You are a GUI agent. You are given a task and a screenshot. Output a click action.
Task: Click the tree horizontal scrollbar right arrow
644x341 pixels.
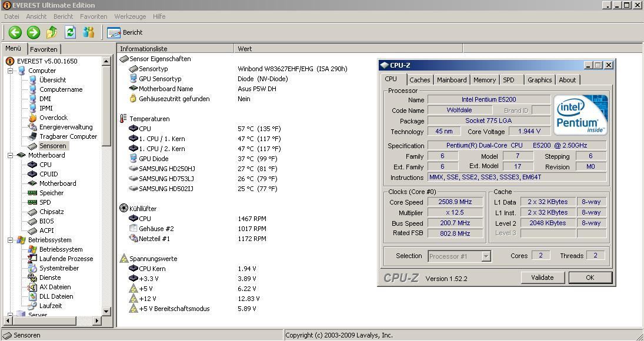tap(97, 320)
